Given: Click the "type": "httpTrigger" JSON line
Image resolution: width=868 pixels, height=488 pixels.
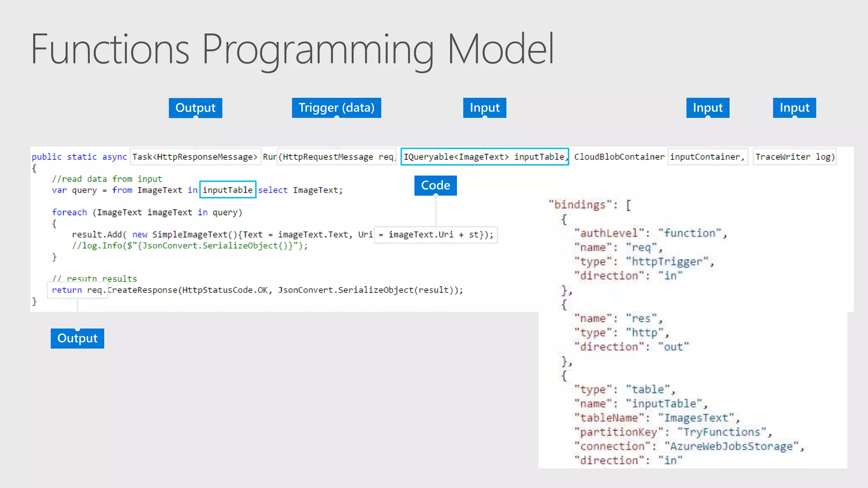Looking at the screenshot, I should 644,261.
